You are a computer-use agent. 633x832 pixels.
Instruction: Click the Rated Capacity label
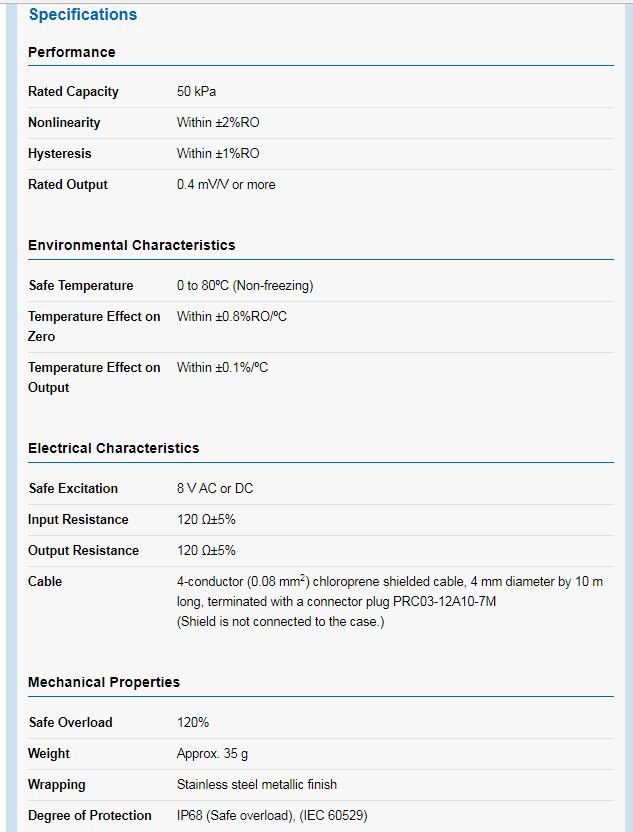tap(73, 91)
